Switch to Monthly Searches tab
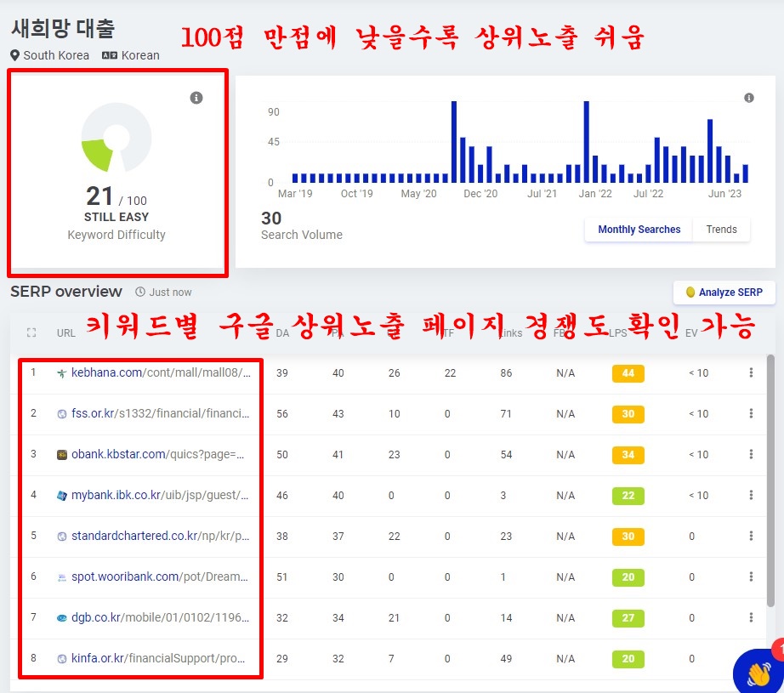The image size is (784, 693). pos(639,230)
